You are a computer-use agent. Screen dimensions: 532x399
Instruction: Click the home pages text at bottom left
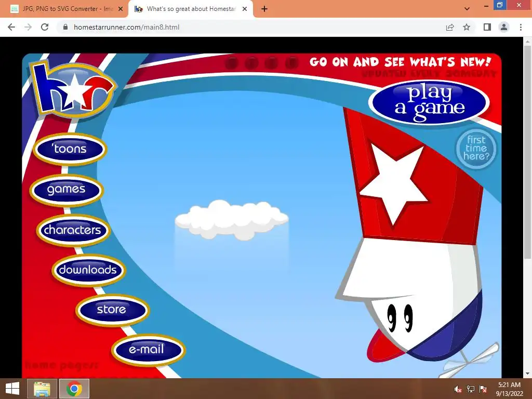coord(61,365)
